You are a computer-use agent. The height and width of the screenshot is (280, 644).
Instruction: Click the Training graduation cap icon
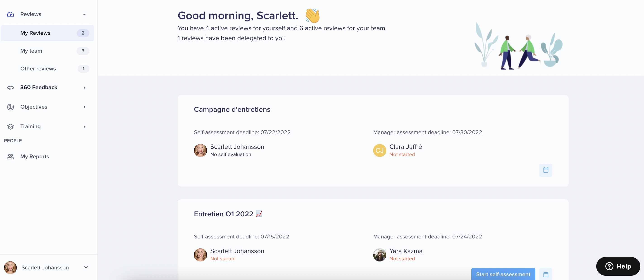[10, 126]
